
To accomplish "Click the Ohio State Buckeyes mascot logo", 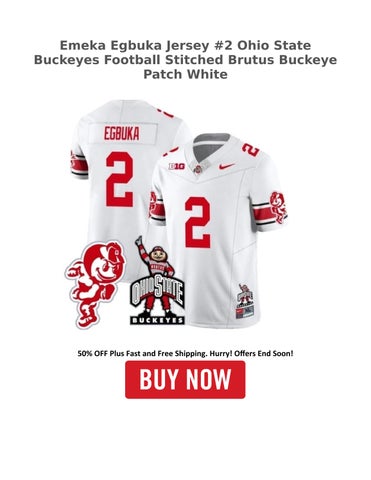I will click(157, 280).
